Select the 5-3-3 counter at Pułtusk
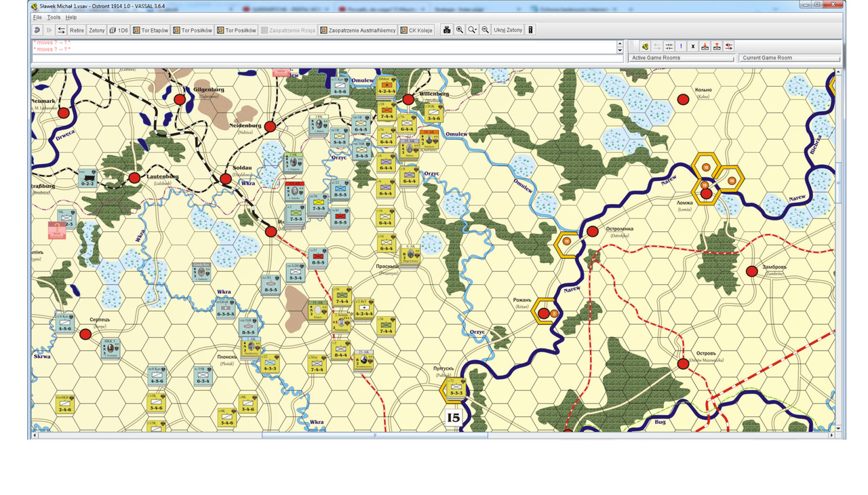This screenshot has width=868, height=495. click(x=456, y=388)
